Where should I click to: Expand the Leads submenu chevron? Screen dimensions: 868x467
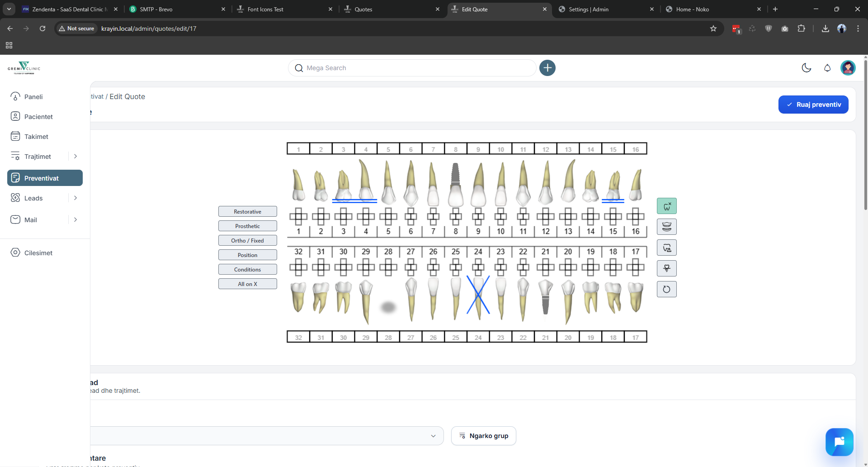(x=75, y=198)
